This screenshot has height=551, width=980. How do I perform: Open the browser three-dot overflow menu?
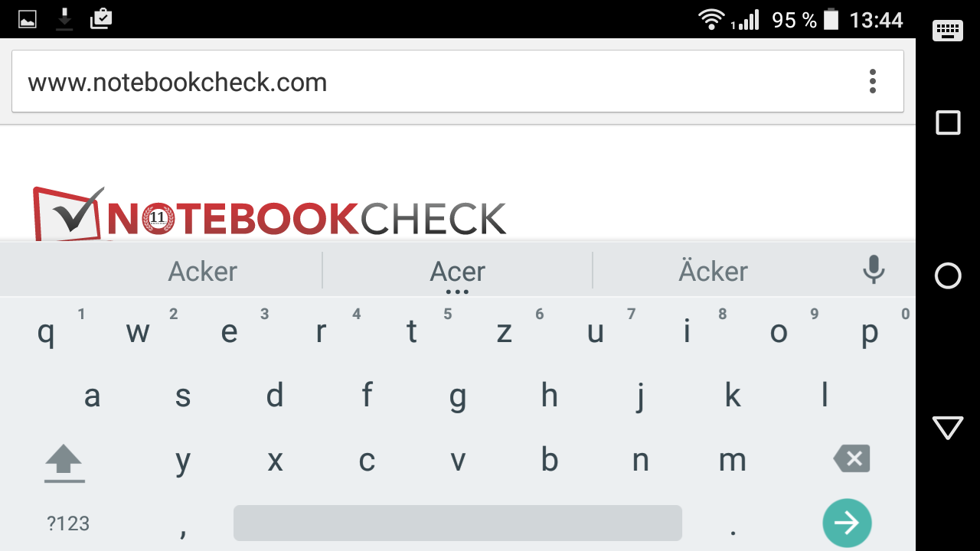tap(873, 81)
